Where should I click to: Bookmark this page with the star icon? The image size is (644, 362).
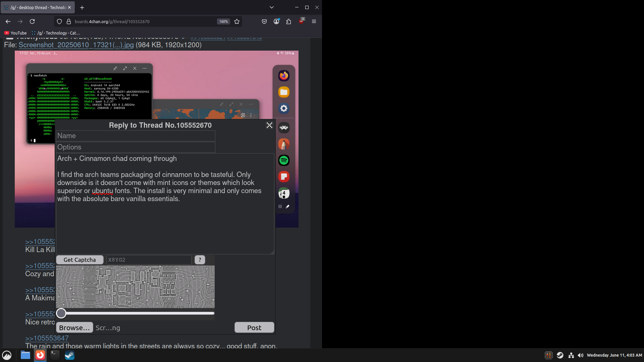237,21
